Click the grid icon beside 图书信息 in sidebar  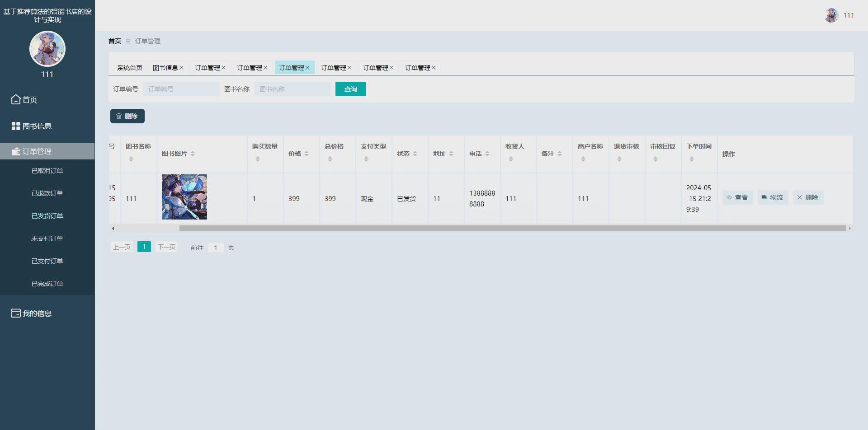(16, 126)
